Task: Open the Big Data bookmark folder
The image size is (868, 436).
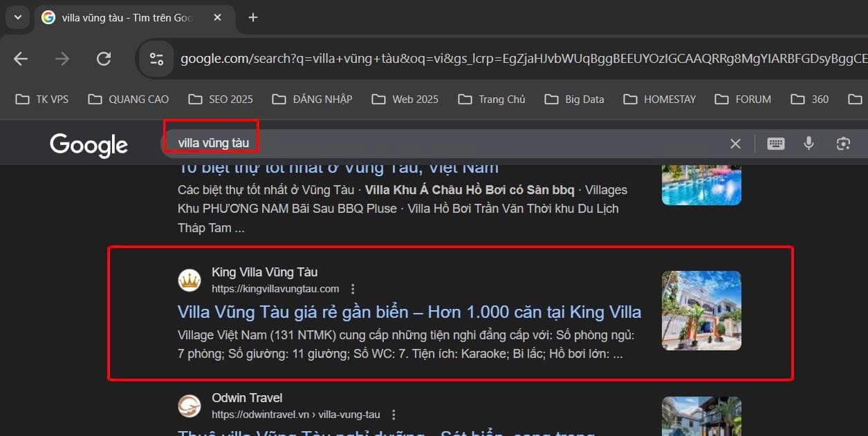Action: 575,99
